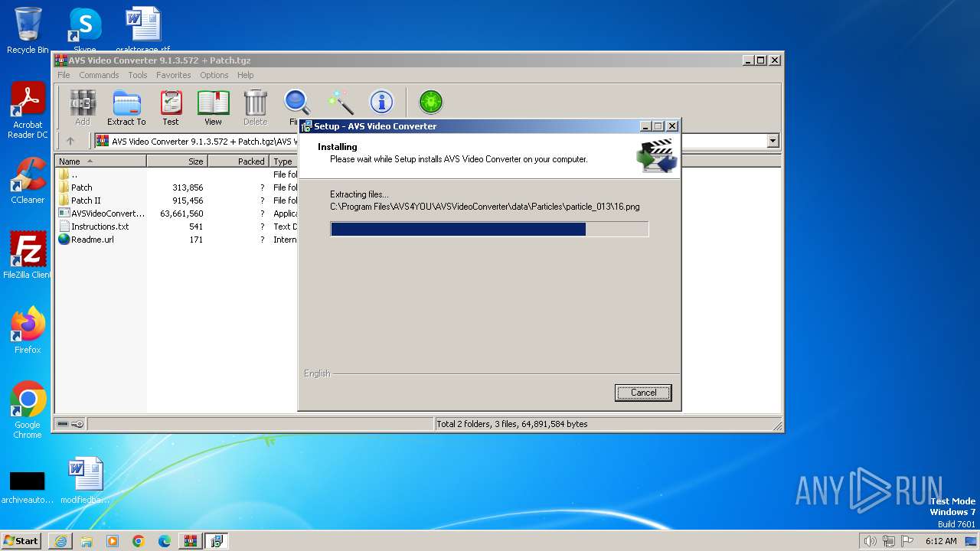Open the CCleaner desktop shortcut
Viewport: 980px width, 551px height.
(28, 181)
